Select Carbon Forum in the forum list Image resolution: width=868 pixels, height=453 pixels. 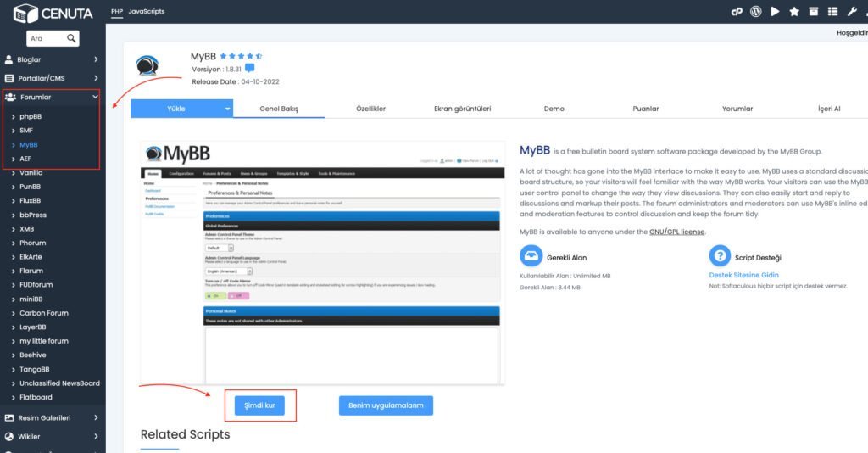[x=44, y=313]
